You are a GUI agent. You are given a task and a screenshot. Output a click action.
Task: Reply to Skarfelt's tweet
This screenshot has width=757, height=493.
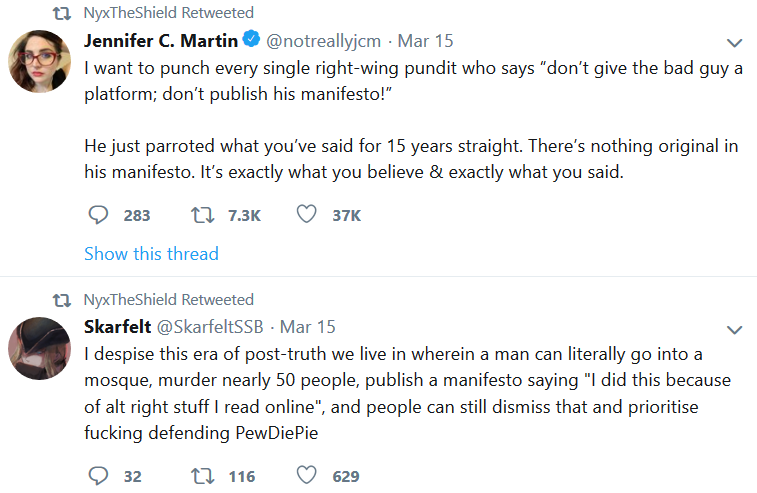98,476
